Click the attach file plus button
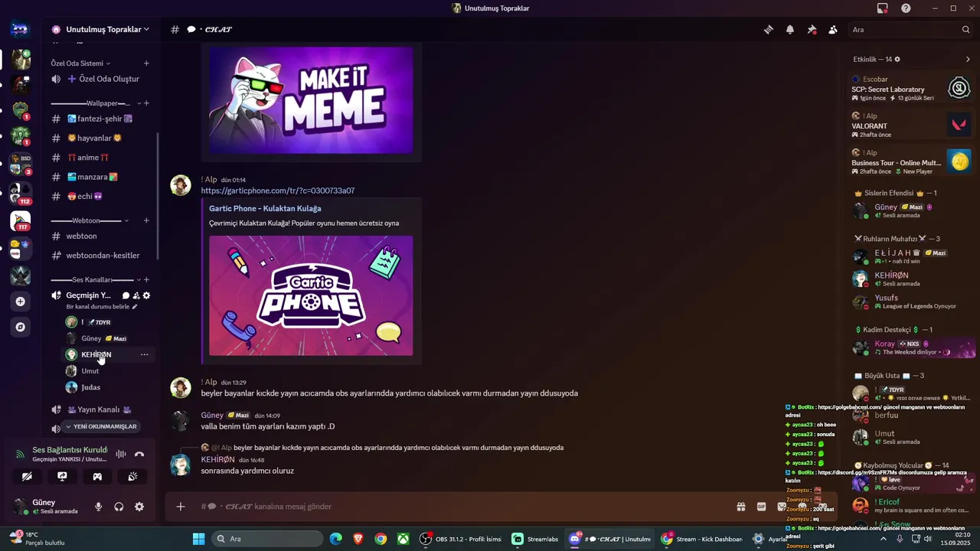980x551 pixels. pyautogui.click(x=181, y=507)
